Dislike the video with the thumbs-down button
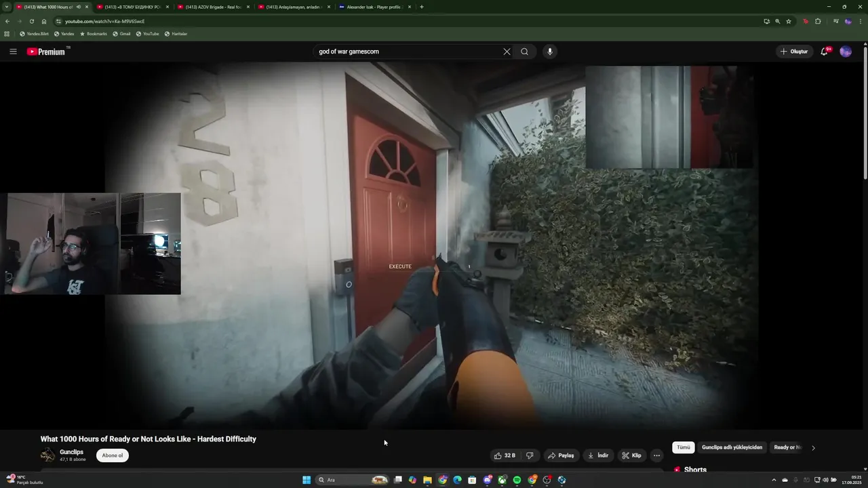Screen dimensions: 868x488 [x=530, y=455]
